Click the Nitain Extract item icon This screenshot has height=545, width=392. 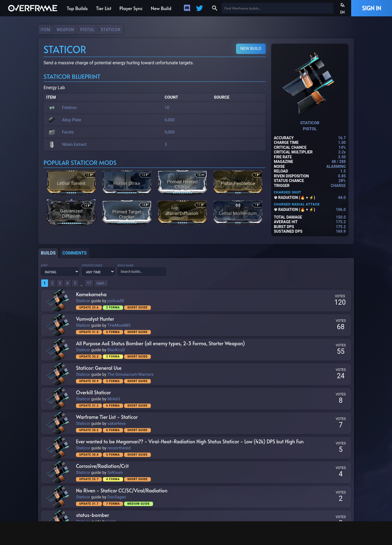(52, 144)
